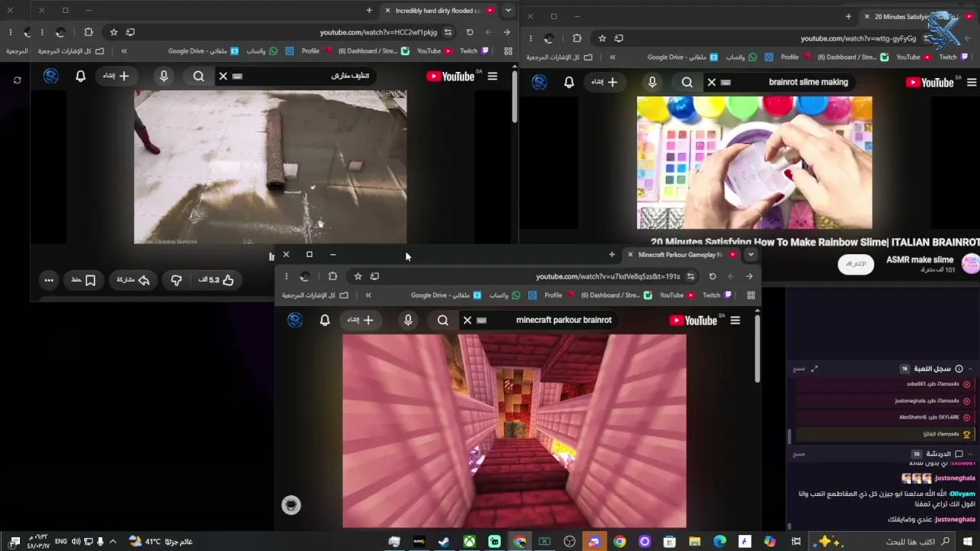Screen dimensions: 980x551
Task: Click search magnifier in carpet cleaning window
Action: tap(199, 76)
